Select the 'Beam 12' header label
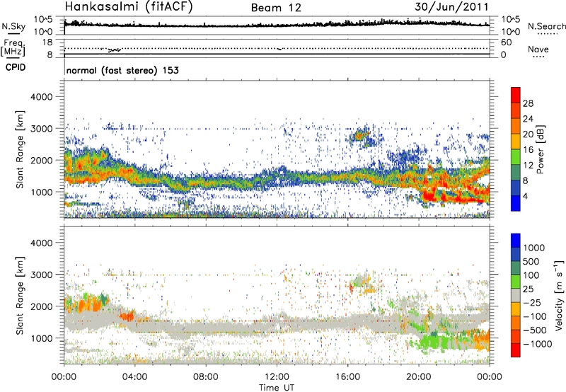 [x=276, y=8]
